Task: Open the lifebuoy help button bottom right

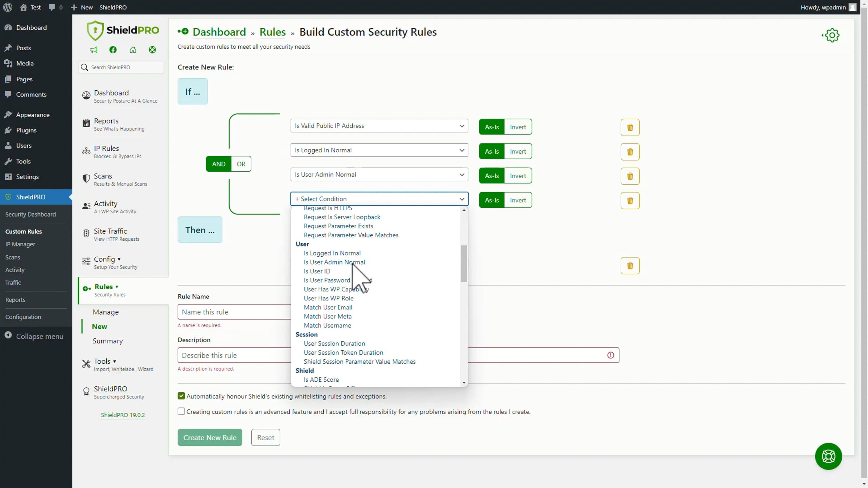Action: [x=828, y=456]
